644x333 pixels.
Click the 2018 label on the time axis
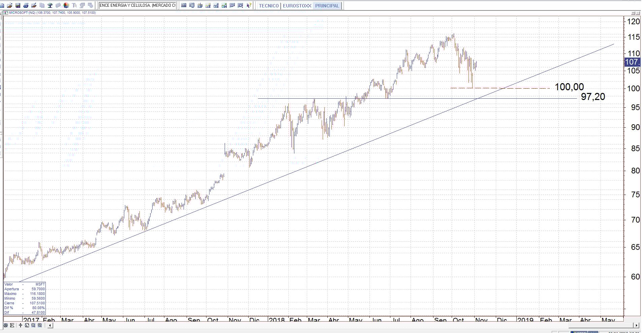277,320
